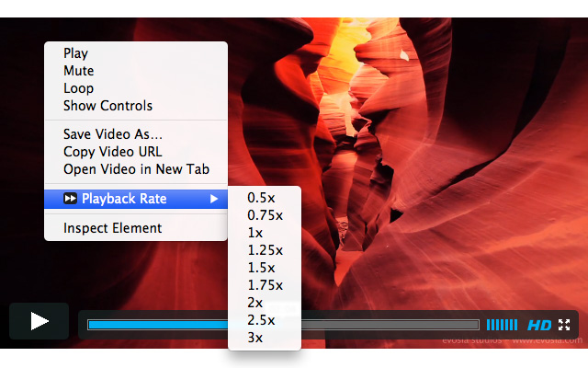
Task: Expand submenu arrow on Playback Rate
Action: click(214, 199)
